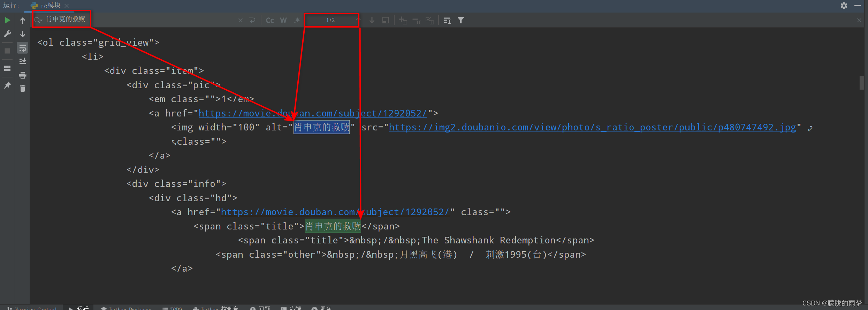
Task: Insert new line in search field icon
Action: coord(252,20)
